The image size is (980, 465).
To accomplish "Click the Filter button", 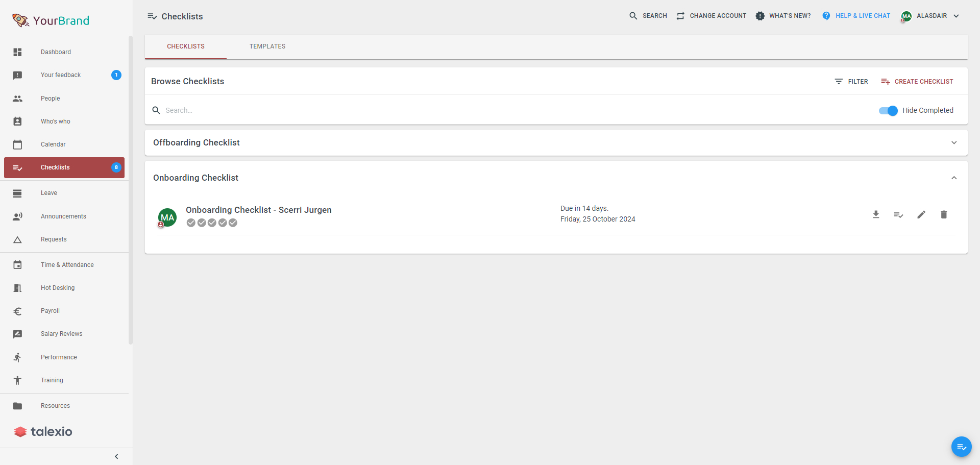I will coord(851,82).
